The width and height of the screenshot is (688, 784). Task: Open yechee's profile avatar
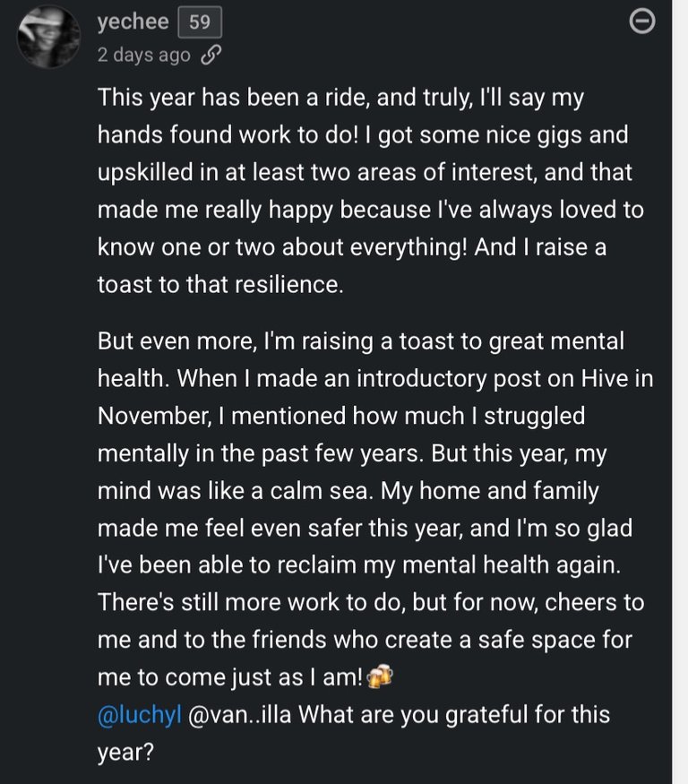pyautogui.click(x=48, y=37)
